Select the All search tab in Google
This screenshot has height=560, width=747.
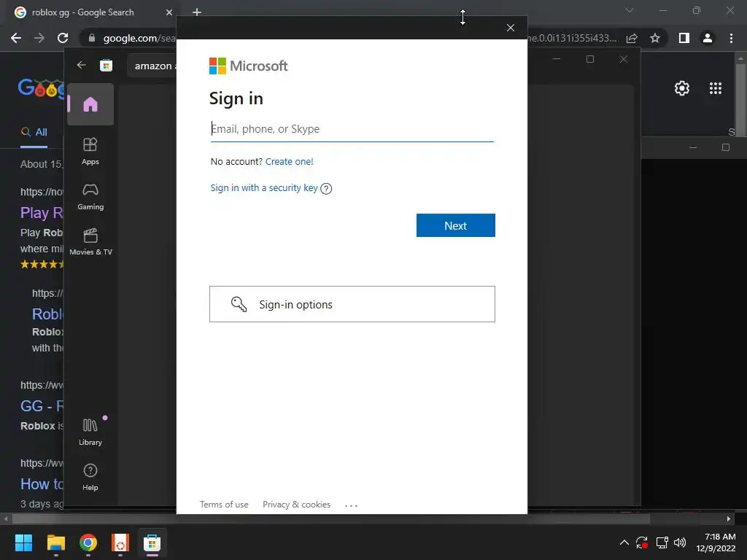pos(34,133)
